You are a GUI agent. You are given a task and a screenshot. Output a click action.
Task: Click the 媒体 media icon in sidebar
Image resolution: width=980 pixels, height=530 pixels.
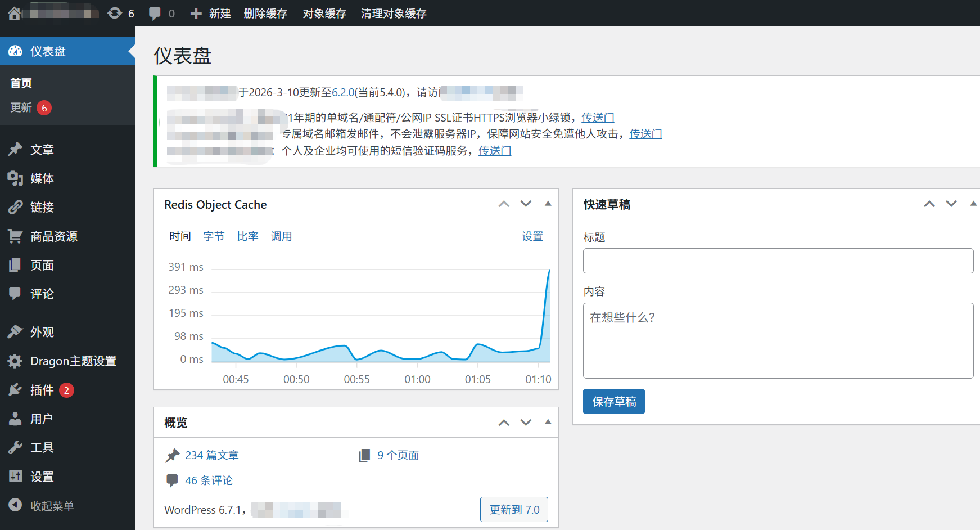coord(15,178)
